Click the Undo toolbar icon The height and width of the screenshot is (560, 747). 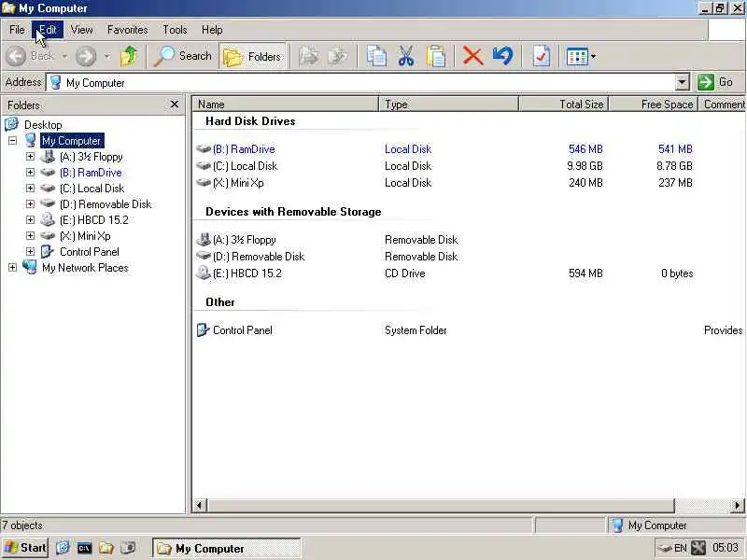(502, 56)
